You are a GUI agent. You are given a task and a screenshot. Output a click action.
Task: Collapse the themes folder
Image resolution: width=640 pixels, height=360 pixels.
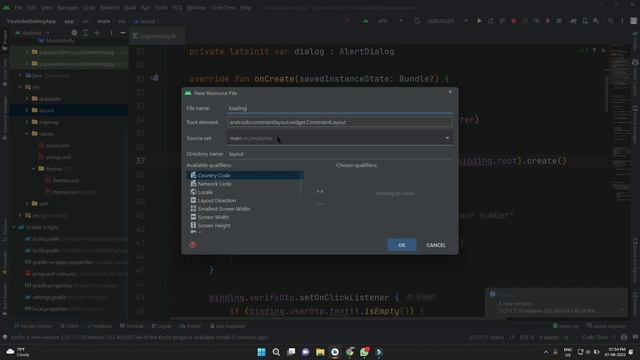click(34, 169)
